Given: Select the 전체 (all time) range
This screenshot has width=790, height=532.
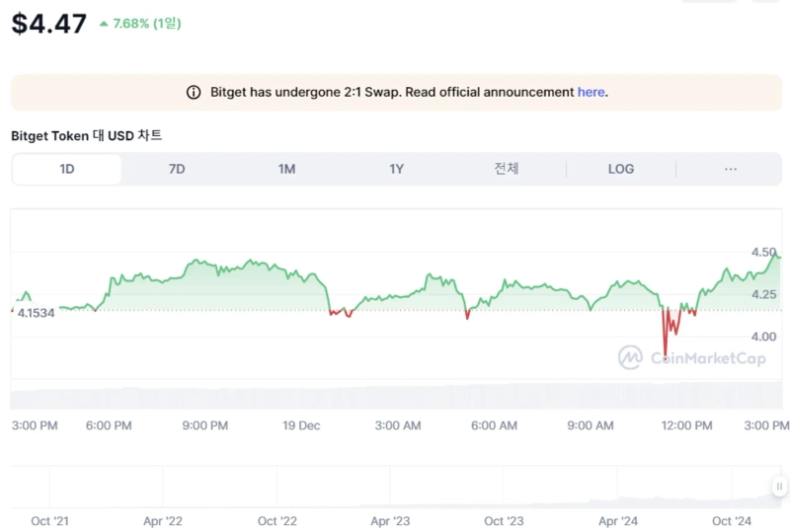Looking at the screenshot, I should tap(506, 169).
